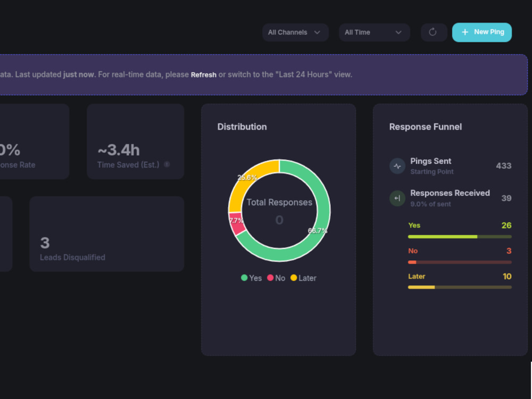Click the Pings Sent pulse icon
Screen dimensions: 532x399
(397, 166)
